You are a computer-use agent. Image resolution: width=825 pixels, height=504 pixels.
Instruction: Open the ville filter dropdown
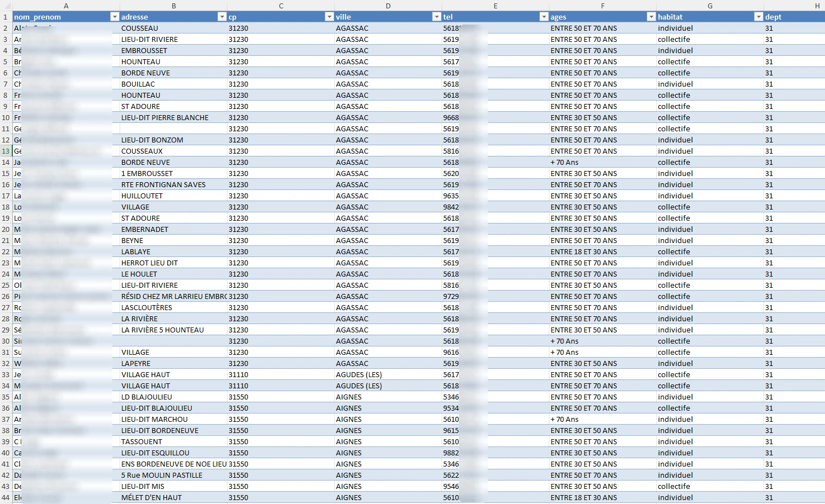pos(437,17)
